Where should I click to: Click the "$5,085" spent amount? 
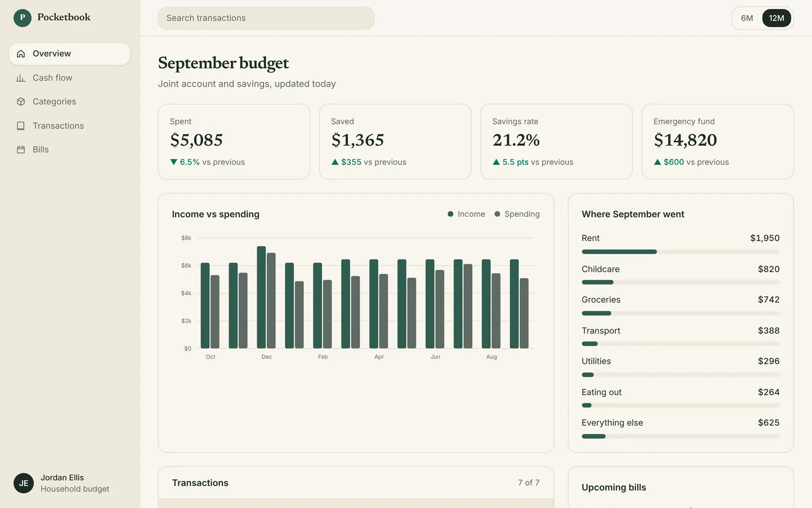click(x=197, y=140)
